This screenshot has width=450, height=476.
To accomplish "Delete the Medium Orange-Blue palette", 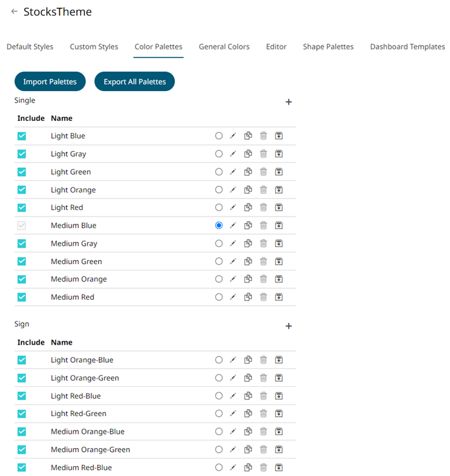I will tap(263, 432).
